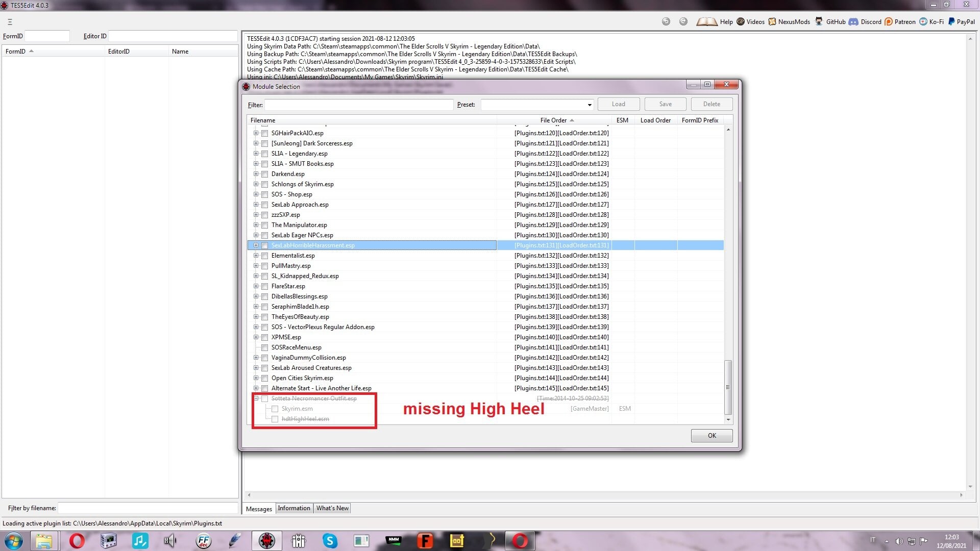
Task: Expand the FlareStar.esp tree node
Action: click(256, 286)
